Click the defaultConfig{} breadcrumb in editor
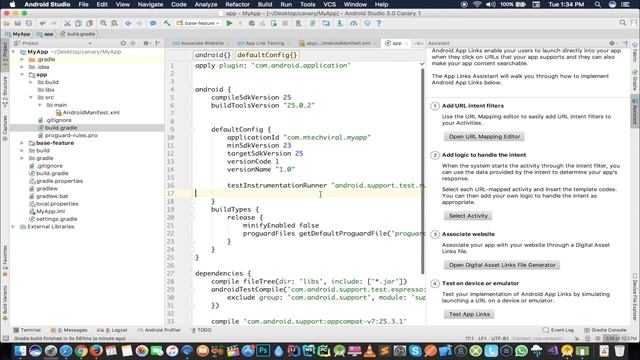 pos(267,55)
